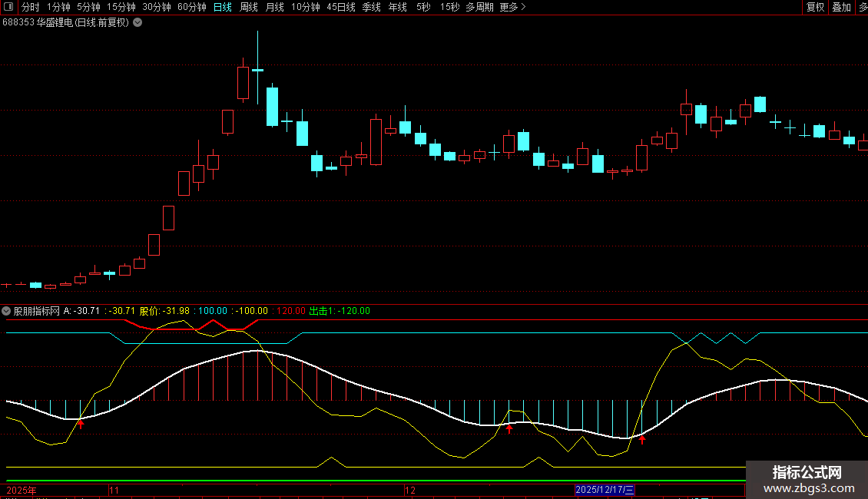Switch to the 分时 intraday view
This screenshot has height=499, width=868.
pos(30,7)
